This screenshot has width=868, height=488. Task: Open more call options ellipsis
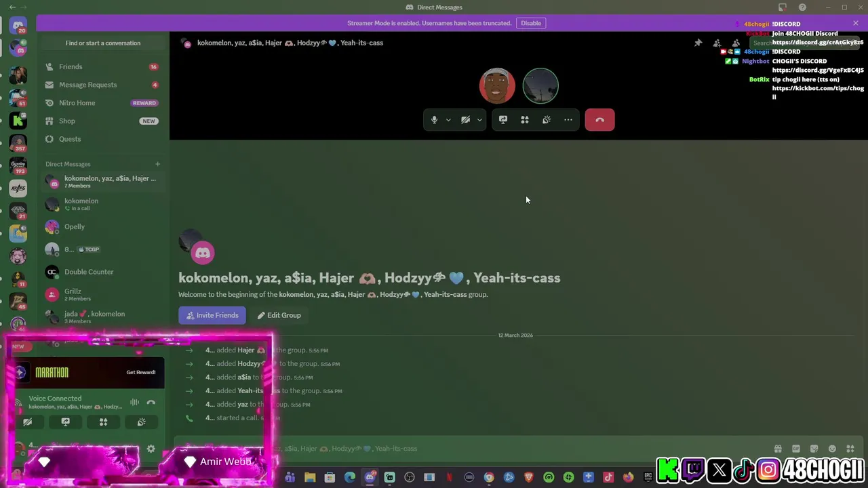(568, 120)
